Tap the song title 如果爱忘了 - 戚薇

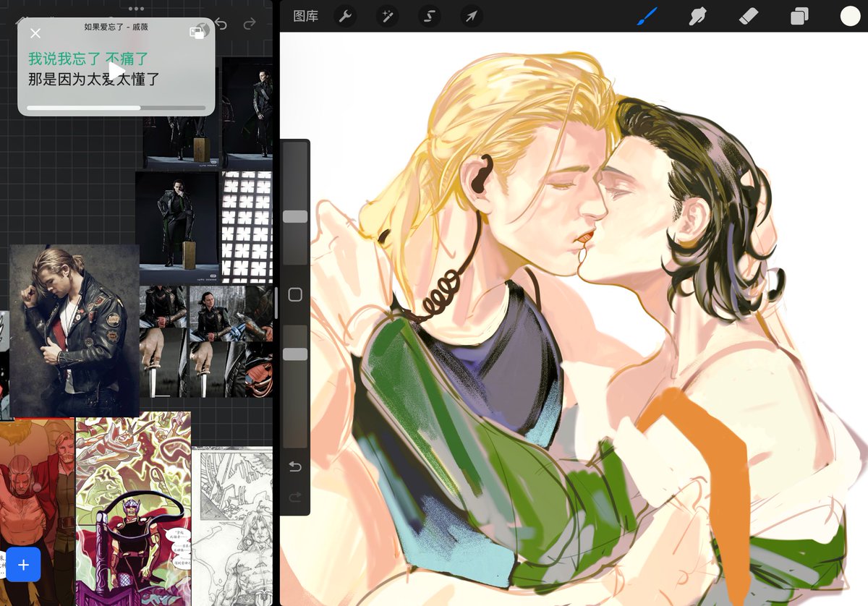point(116,27)
